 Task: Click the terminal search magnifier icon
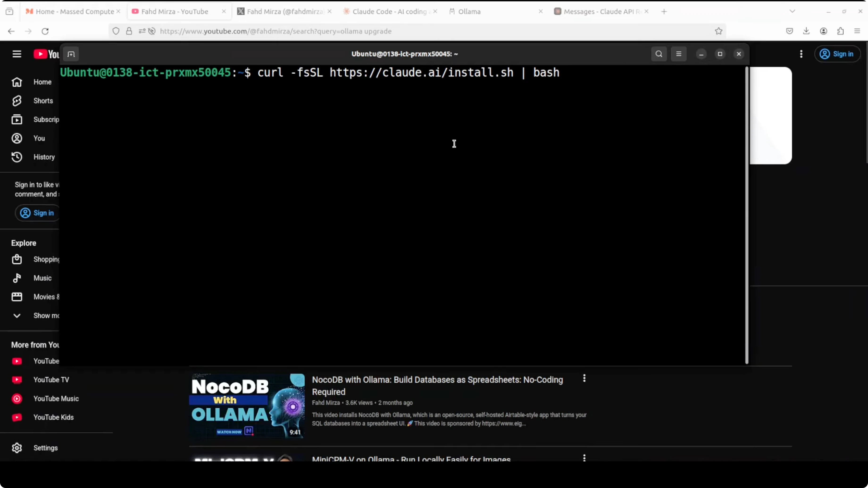pyautogui.click(x=659, y=54)
